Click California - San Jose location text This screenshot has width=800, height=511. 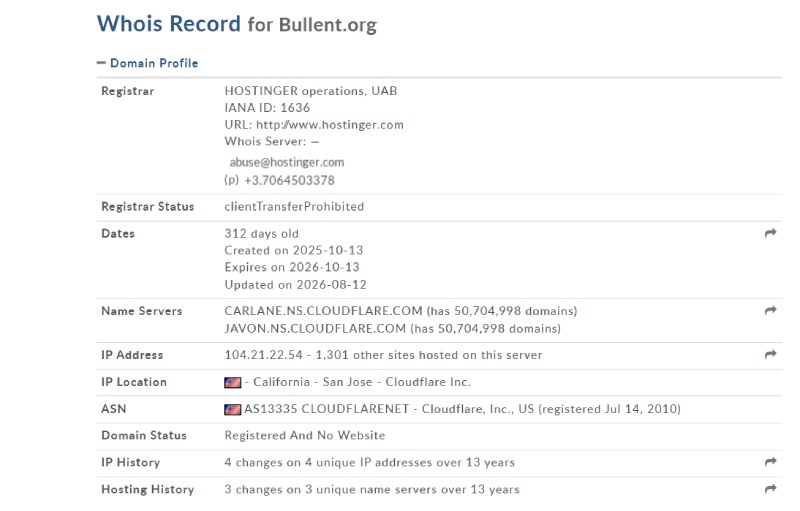click(312, 382)
